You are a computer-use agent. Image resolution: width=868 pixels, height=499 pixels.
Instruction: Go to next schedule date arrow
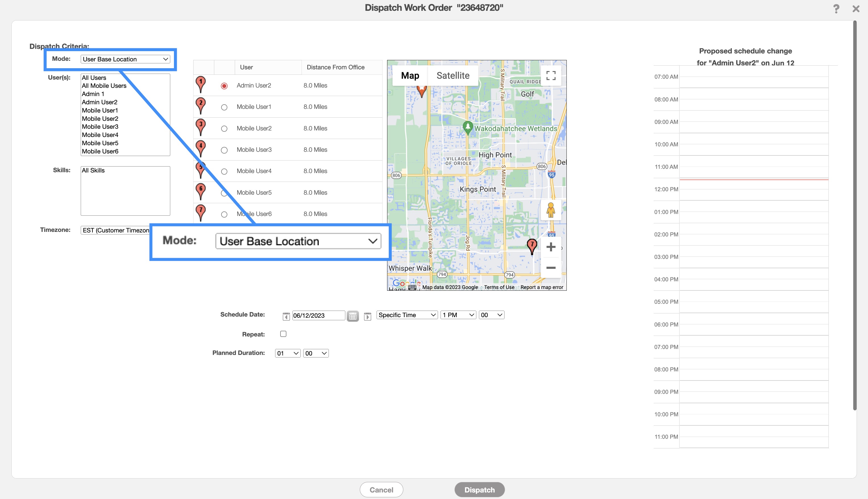point(367,316)
